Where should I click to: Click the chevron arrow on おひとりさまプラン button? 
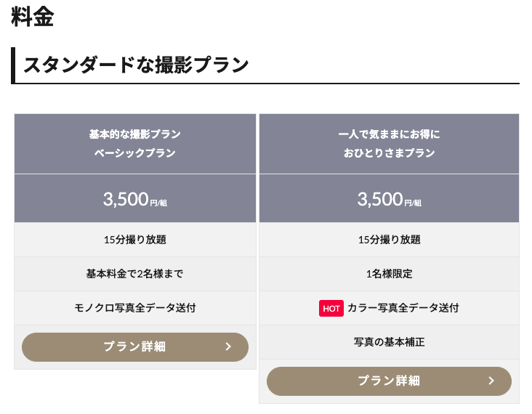tap(491, 381)
